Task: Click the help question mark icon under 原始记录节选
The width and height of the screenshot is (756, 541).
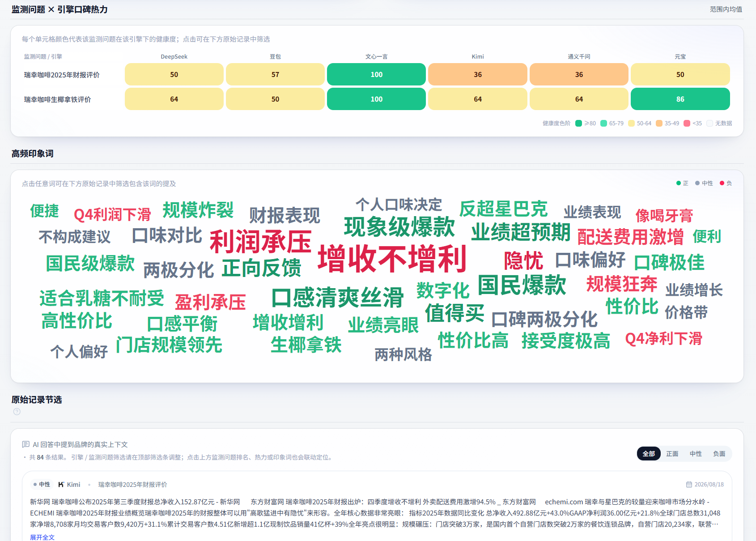Action: pos(17,412)
